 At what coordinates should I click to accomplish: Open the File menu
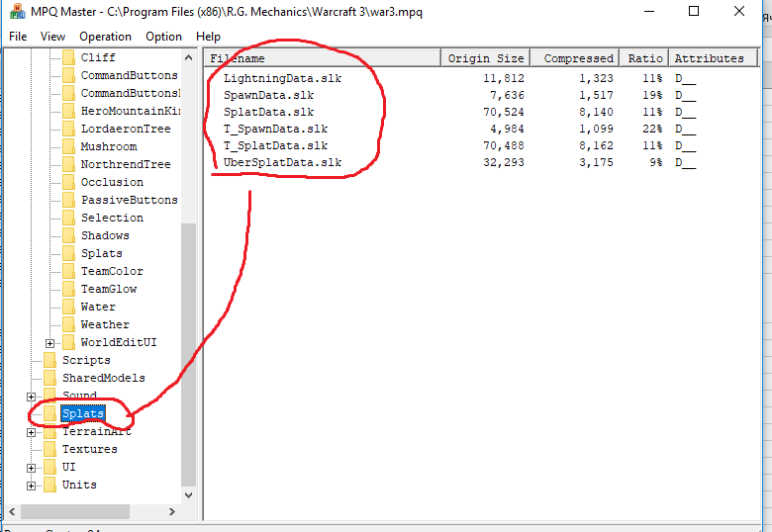(18, 37)
